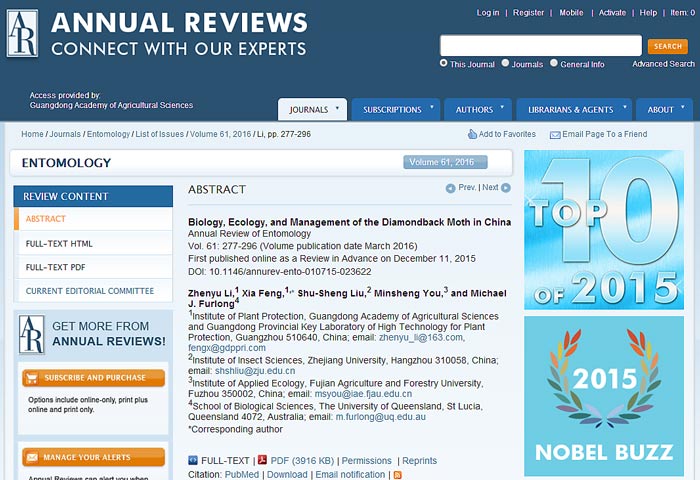Click into the search text field

(x=540, y=46)
